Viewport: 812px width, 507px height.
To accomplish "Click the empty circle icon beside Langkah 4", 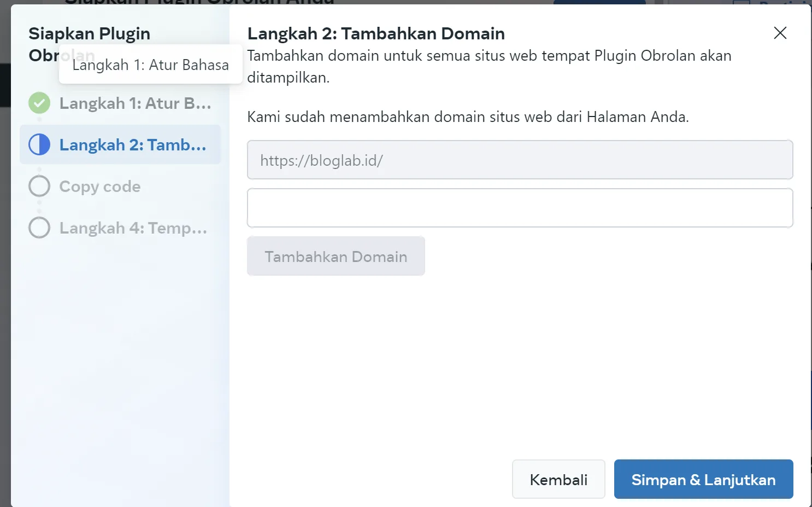I will [x=39, y=228].
